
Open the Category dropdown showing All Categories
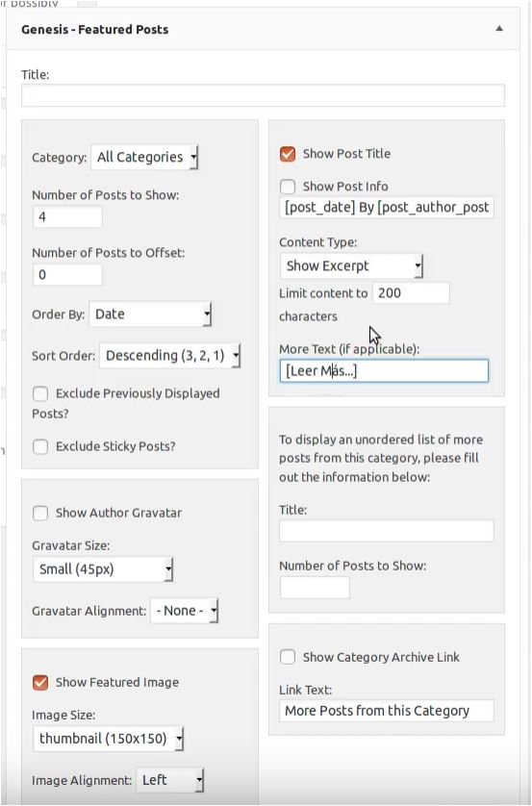tap(144, 157)
